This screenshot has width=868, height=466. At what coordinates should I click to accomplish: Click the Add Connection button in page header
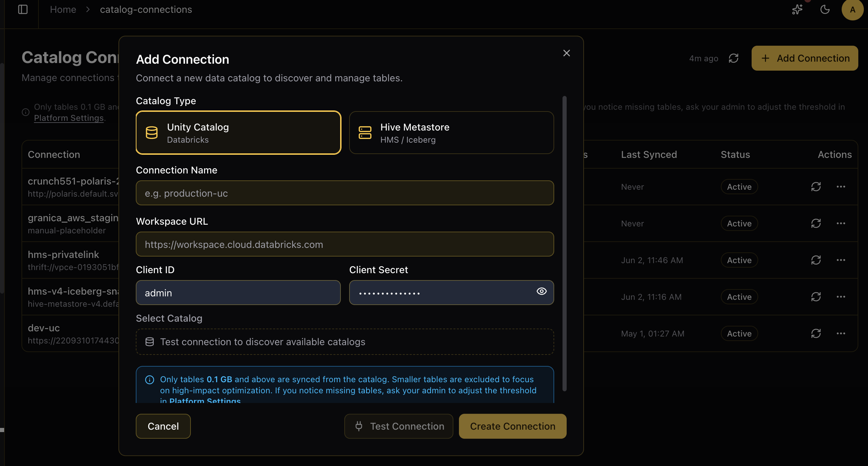tap(805, 58)
